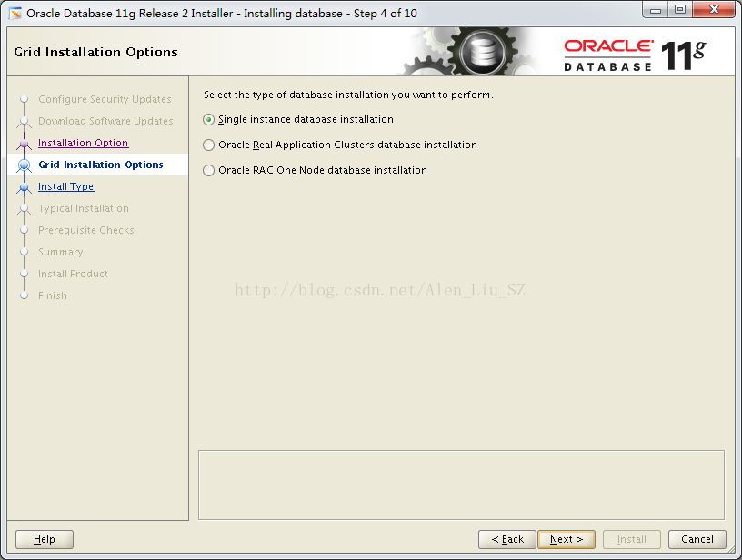
Task: Click the Install Type step marker icon
Action: (25, 187)
